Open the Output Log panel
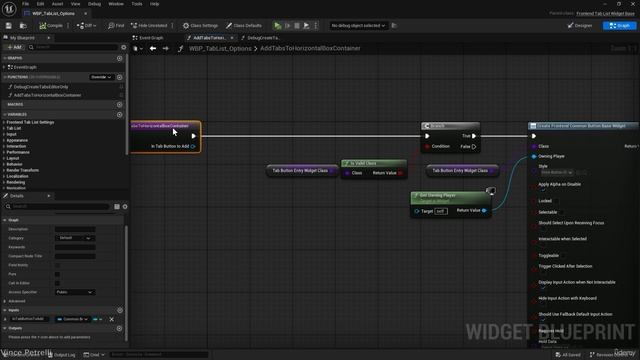The width and height of the screenshot is (640, 360). click(x=62, y=355)
